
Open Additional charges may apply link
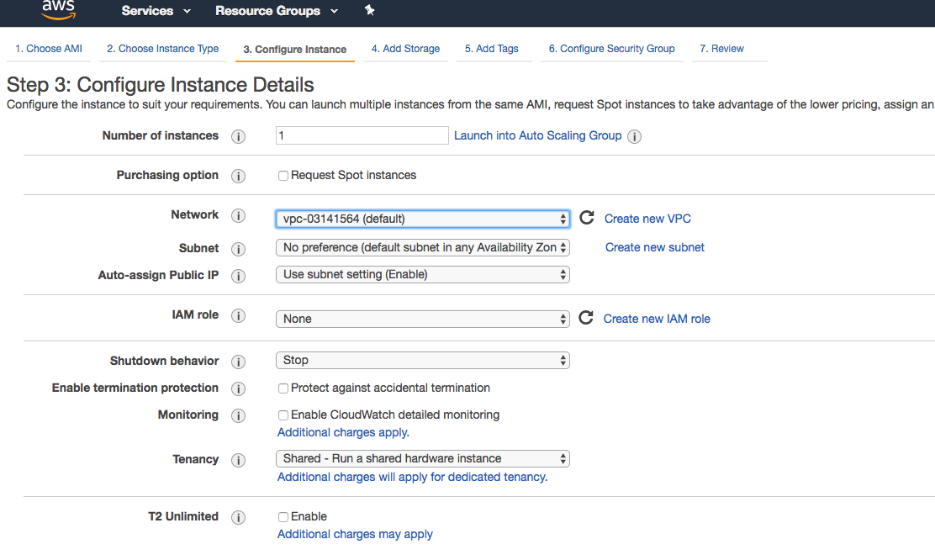pyautogui.click(x=356, y=535)
